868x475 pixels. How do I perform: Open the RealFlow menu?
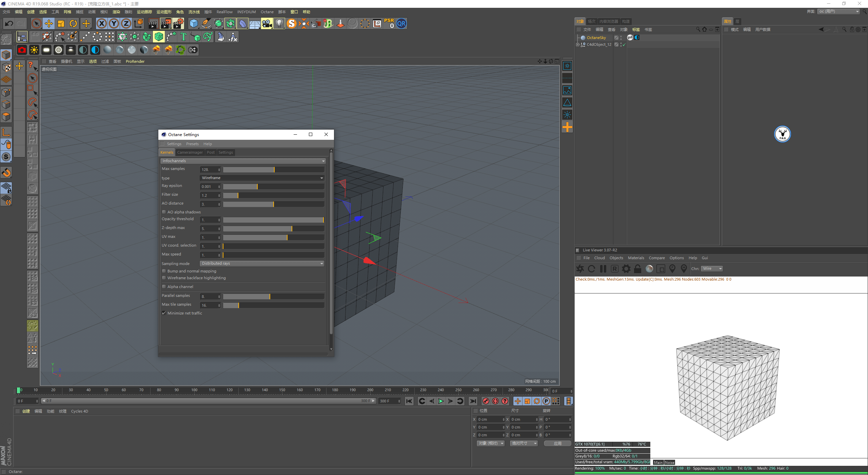pos(224,12)
